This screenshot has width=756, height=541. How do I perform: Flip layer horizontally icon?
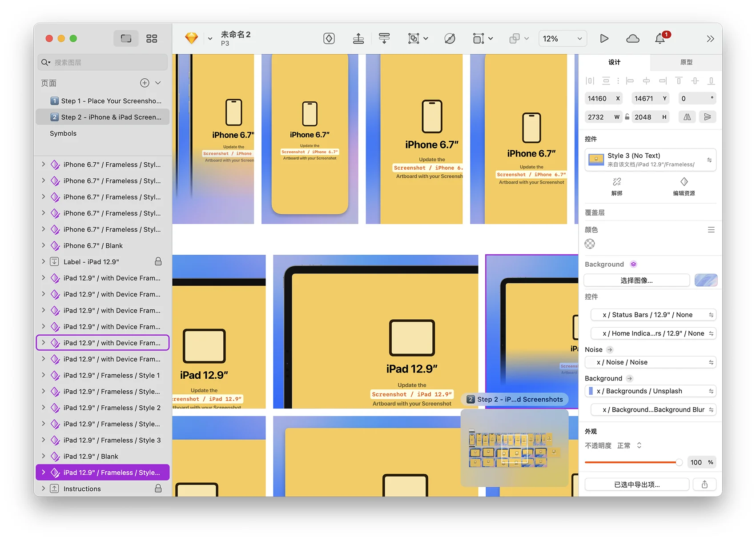coord(687,117)
